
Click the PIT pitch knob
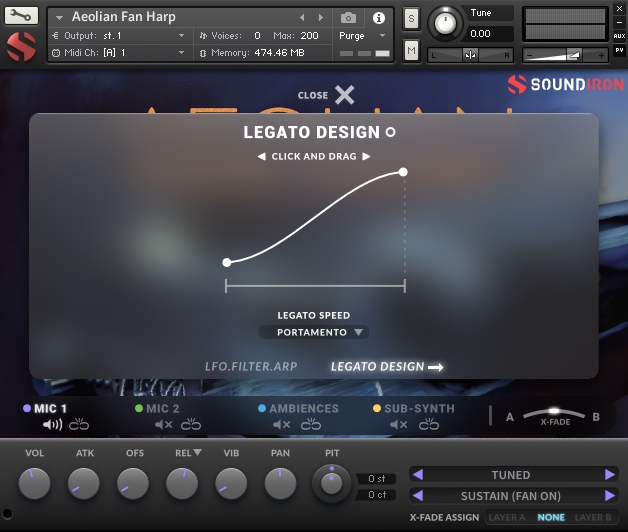click(331, 484)
